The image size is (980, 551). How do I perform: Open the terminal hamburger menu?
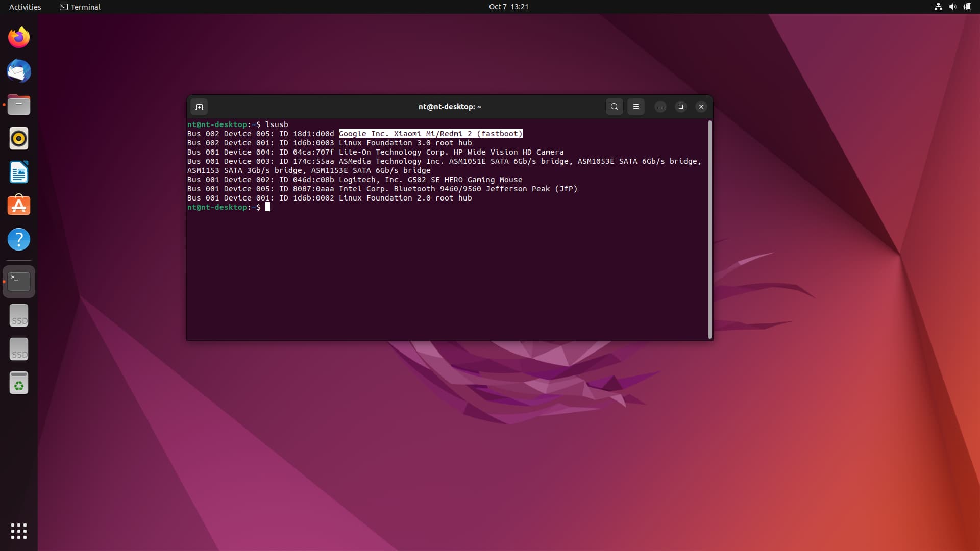[635, 107]
